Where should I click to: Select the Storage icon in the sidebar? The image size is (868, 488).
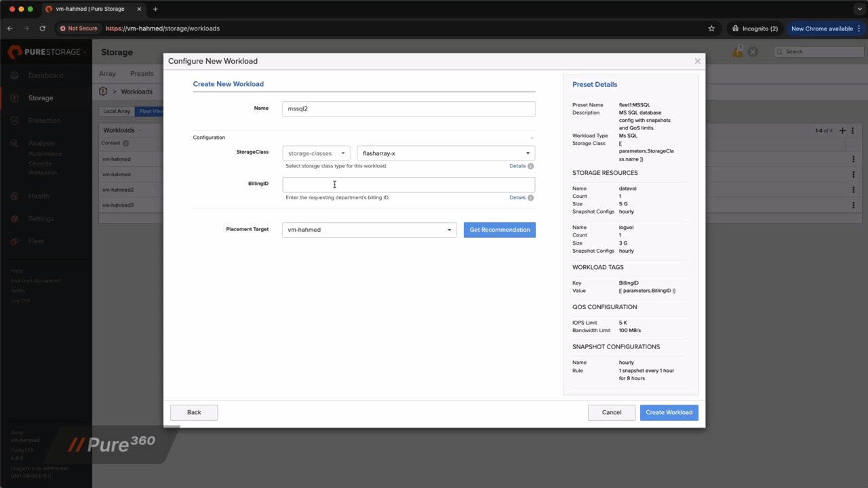14,98
